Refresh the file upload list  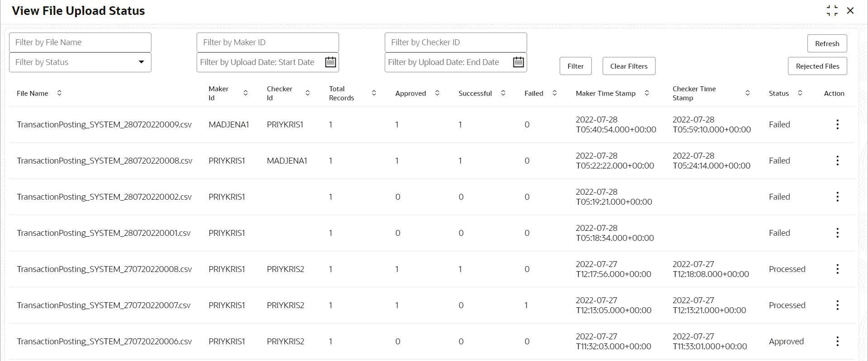[827, 43]
